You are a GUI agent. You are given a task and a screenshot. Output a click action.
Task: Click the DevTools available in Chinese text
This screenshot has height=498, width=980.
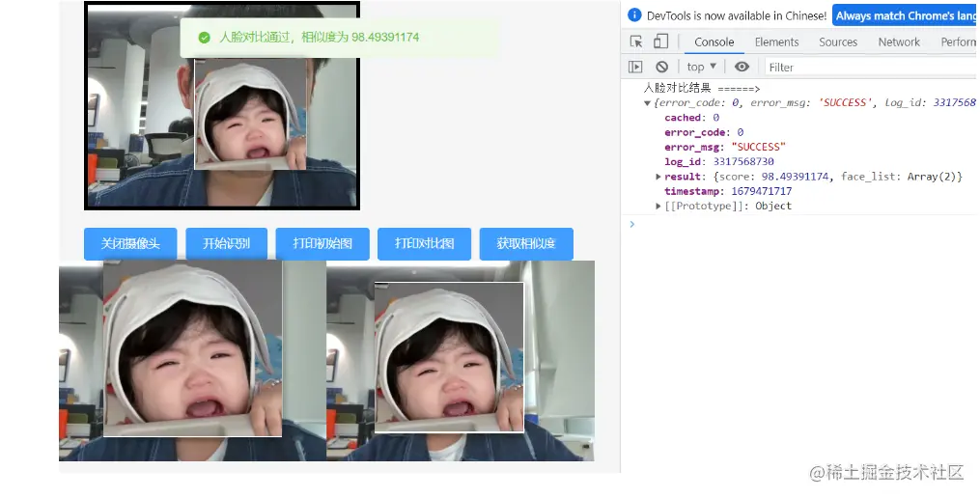(737, 15)
